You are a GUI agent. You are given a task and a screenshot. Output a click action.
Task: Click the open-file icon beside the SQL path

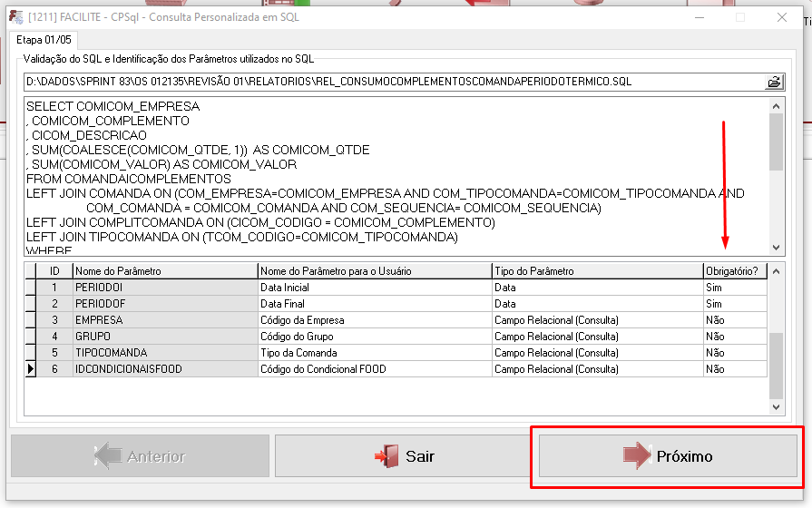(x=774, y=82)
